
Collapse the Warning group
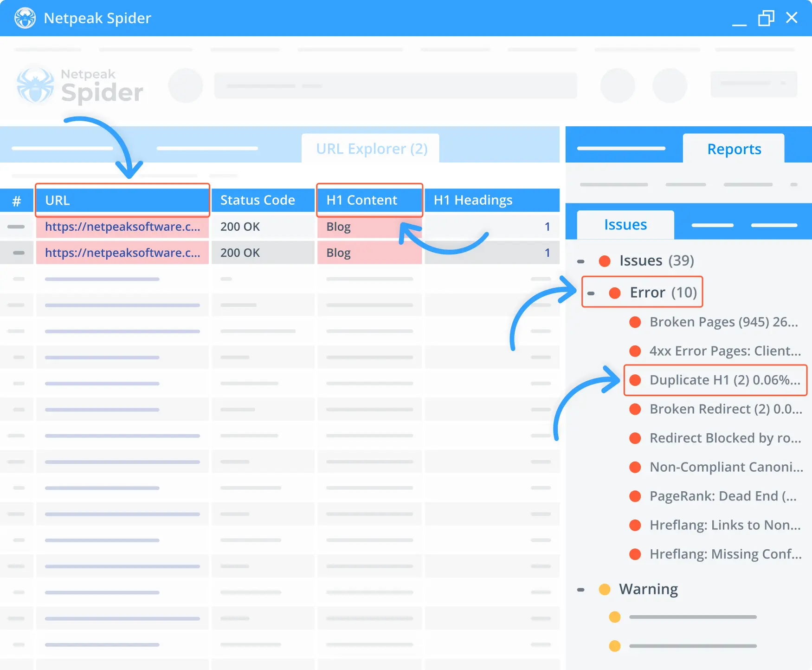coord(580,590)
